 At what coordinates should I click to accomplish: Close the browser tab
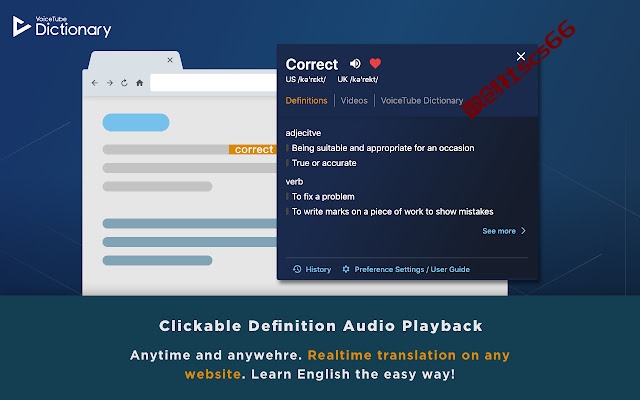[x=170, y=60]
